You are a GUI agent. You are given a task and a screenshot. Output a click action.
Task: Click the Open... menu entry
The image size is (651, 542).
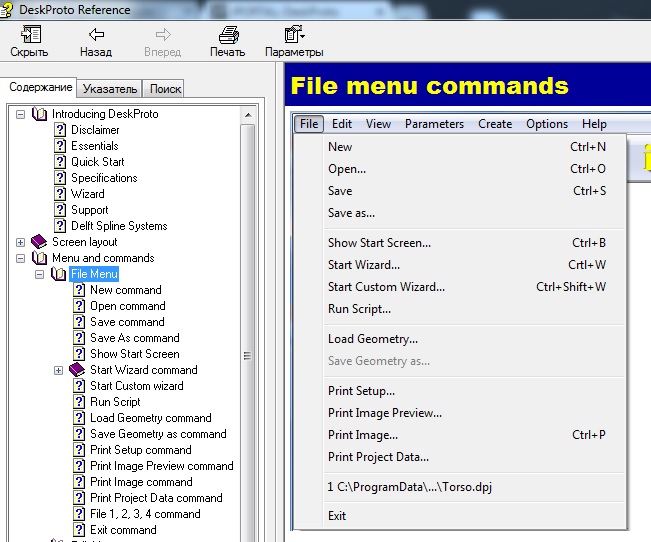[x=467, y=169]
